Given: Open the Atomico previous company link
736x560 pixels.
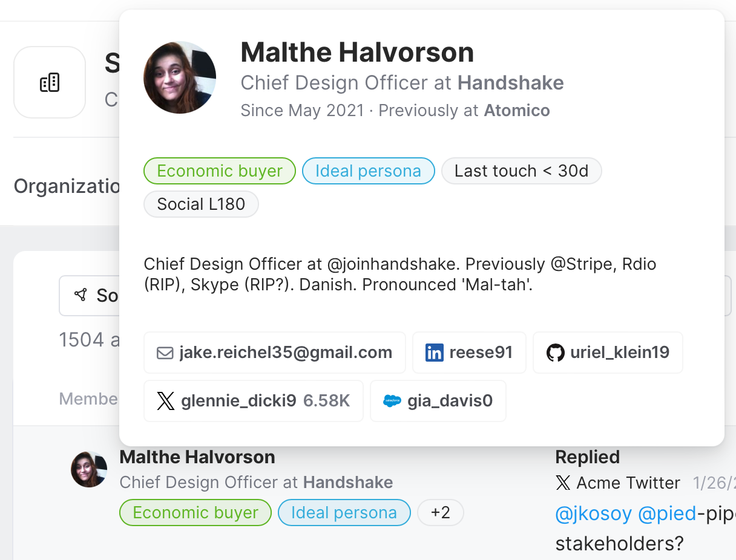Looking at the screenshot, I should point(516,111).
